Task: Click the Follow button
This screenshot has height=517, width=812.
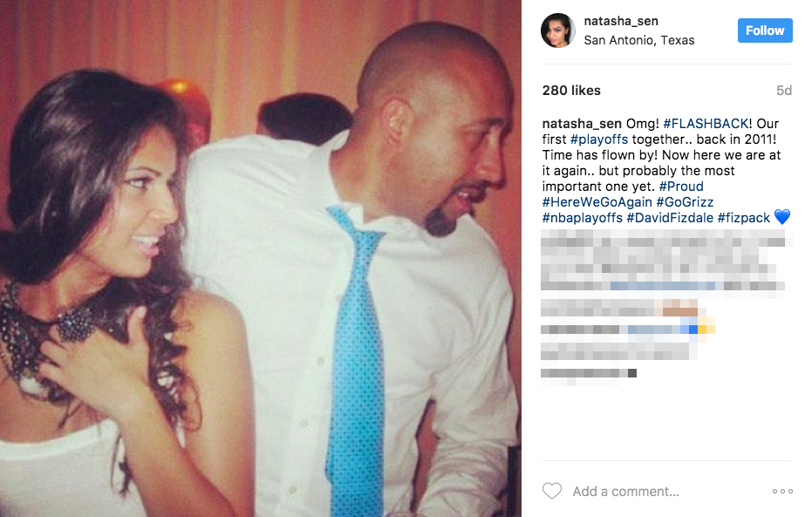Action: point(765,31)
